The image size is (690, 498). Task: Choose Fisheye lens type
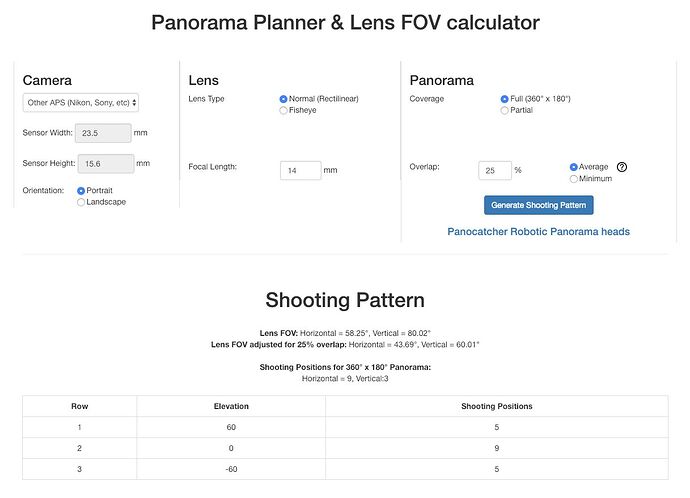tap(283, 111)
